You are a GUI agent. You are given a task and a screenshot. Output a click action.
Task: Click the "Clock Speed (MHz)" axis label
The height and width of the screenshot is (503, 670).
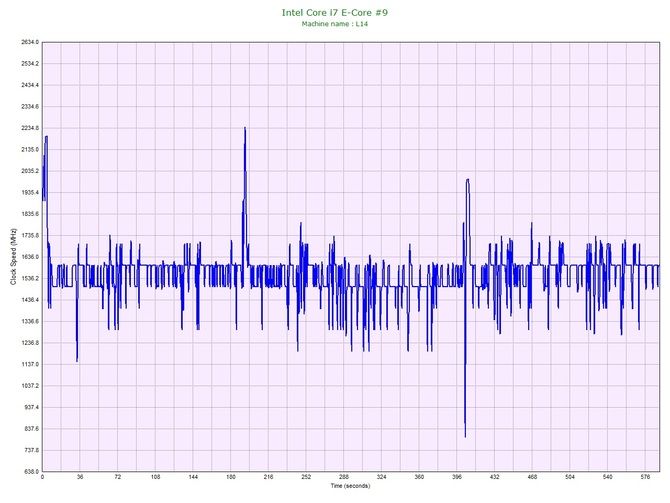14,257
